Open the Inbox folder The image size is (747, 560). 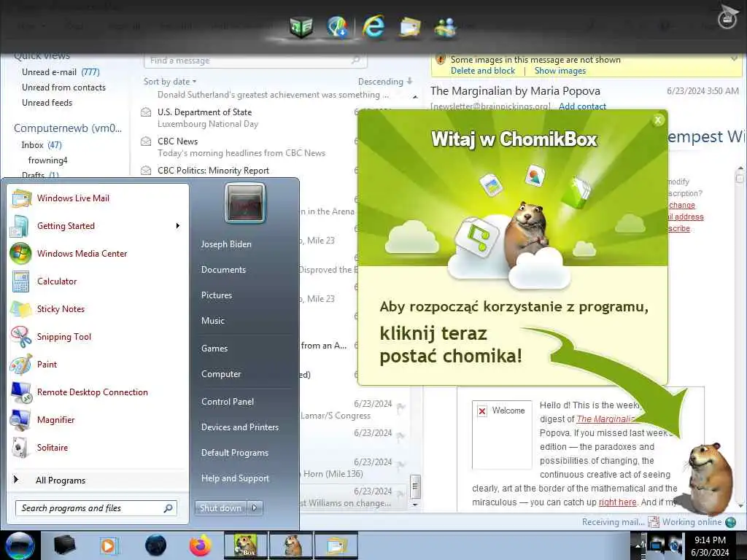pos(42,145)
